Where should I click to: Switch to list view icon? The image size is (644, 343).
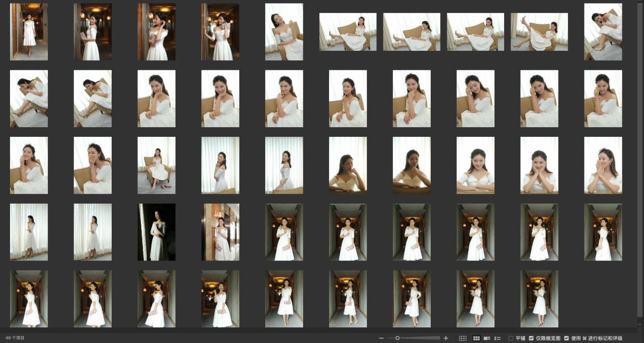point(498,338)
